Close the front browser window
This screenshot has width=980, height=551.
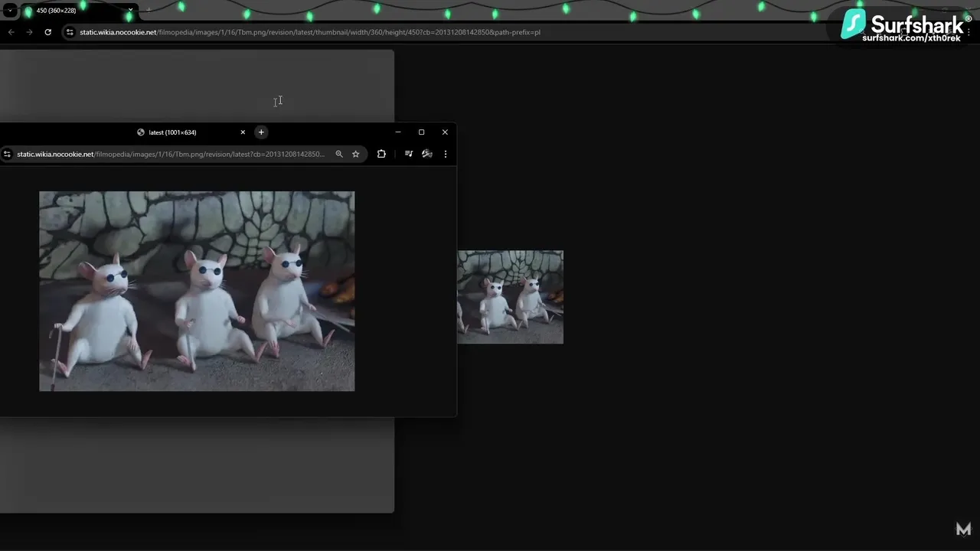pos(445,132)
